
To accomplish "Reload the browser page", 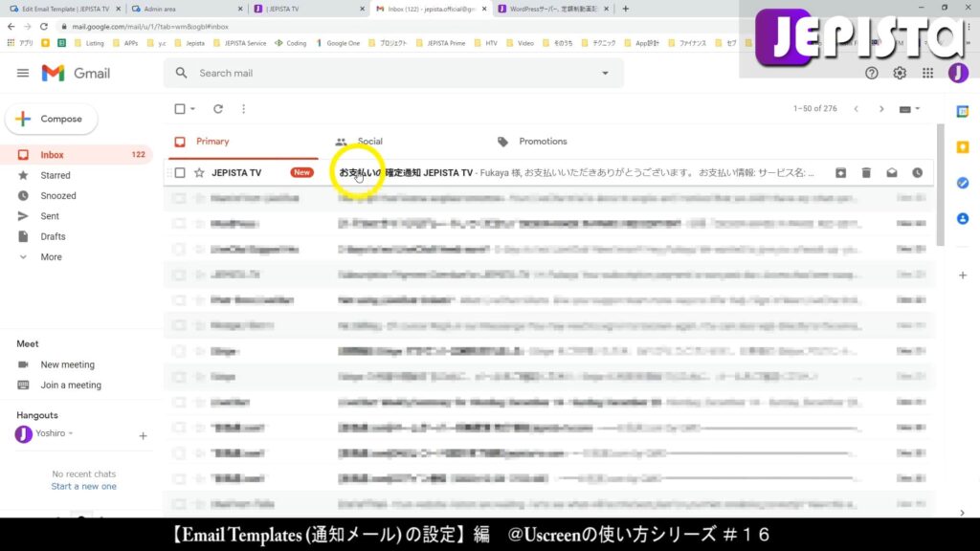I will [44, 27].
